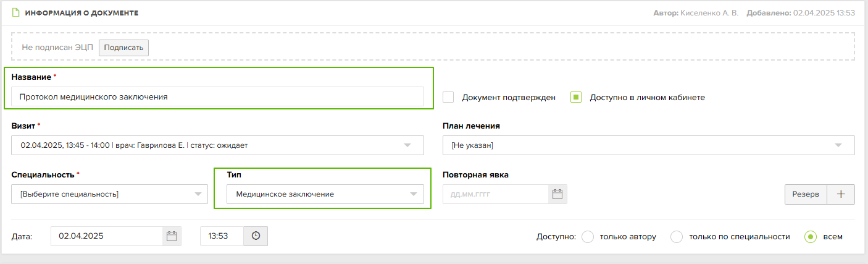Click the clock icon beside 13:53
The image size is (868, 264).
(x=256, y=236)
